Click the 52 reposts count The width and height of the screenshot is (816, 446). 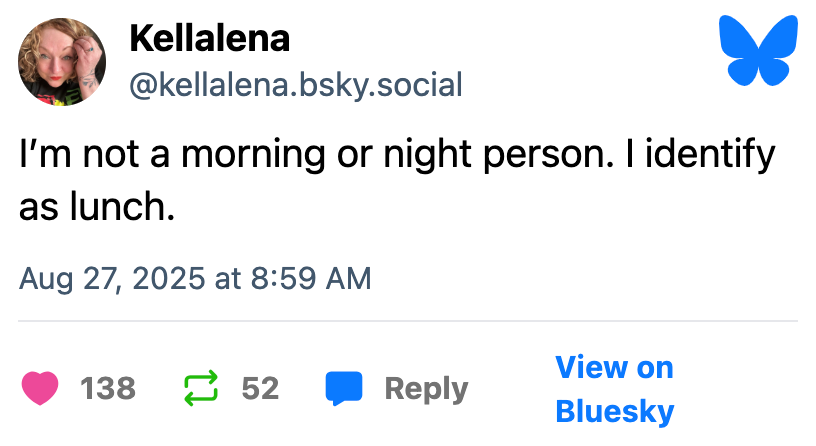pyautogui.click(x=260, y=388)
